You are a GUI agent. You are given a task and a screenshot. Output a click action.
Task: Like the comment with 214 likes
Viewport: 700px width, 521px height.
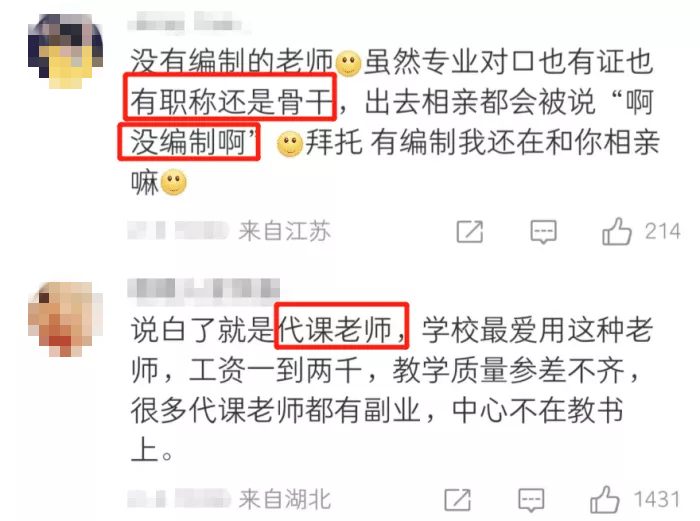click(617, 231)
